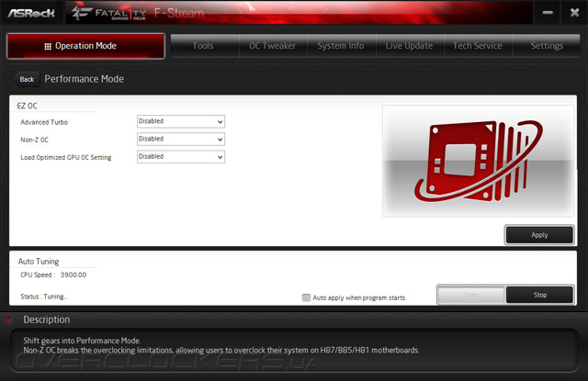Open the Settings tab

547,46
